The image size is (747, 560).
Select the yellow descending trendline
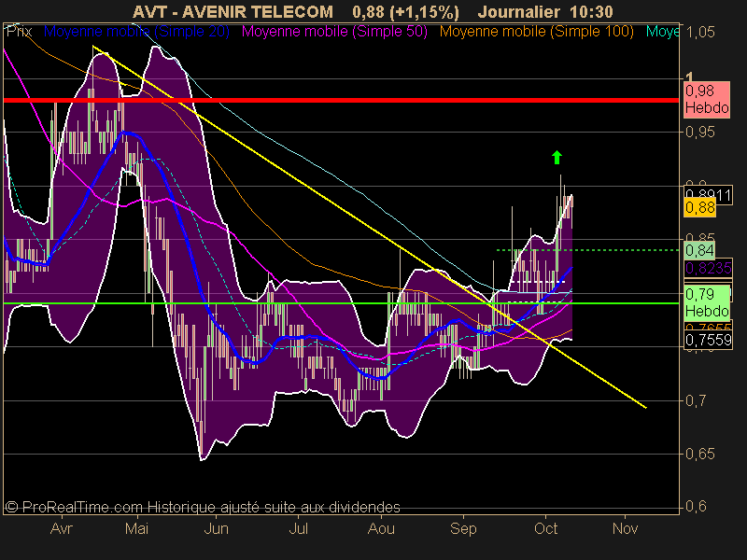click(x=369, y=227)
